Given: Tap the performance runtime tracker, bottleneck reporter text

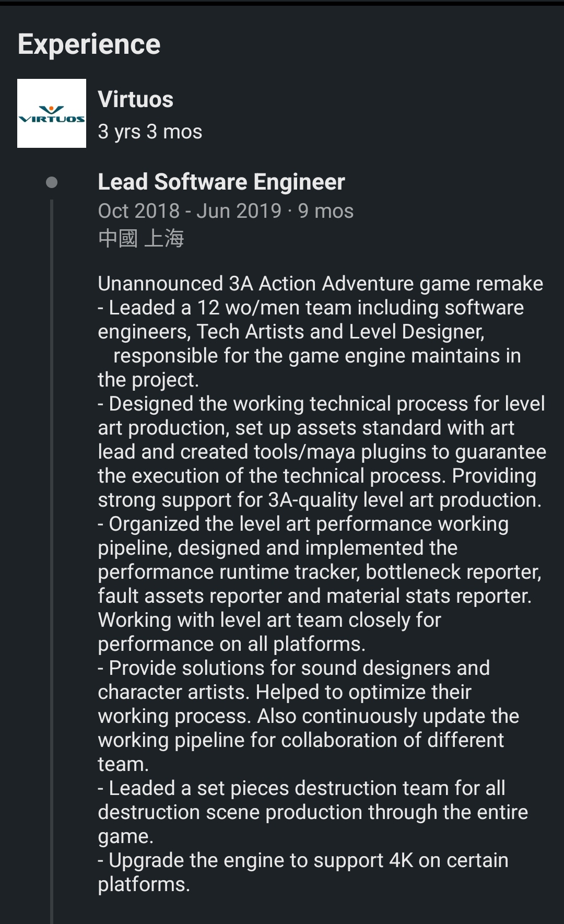Looking at the screenshot, I should [320, 572].
